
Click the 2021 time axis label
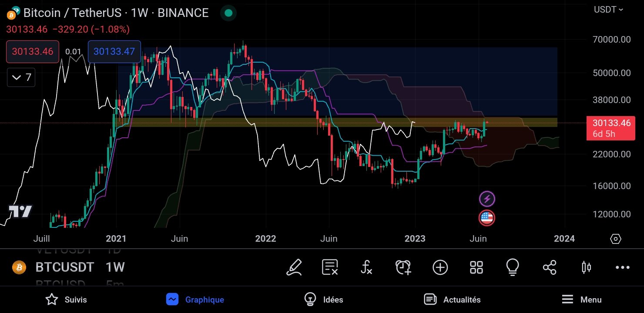[x=116, y=239]
